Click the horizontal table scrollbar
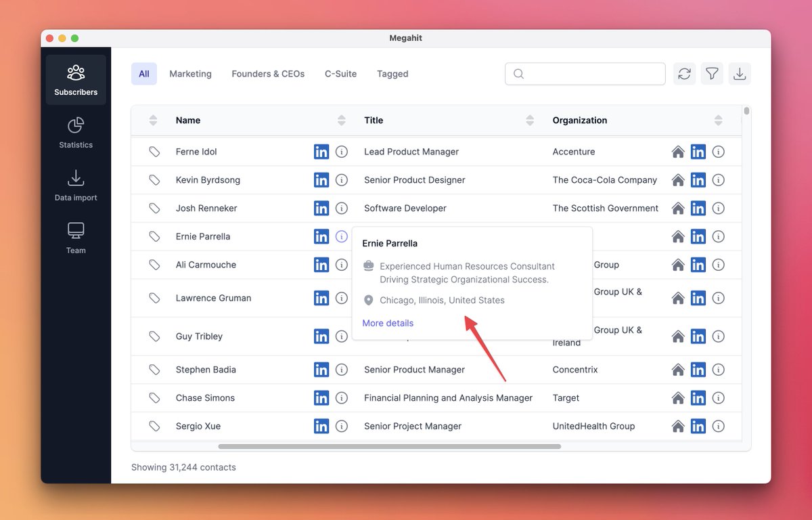The height and width of the screenshot is (520, 812). [x=390, y=447]
